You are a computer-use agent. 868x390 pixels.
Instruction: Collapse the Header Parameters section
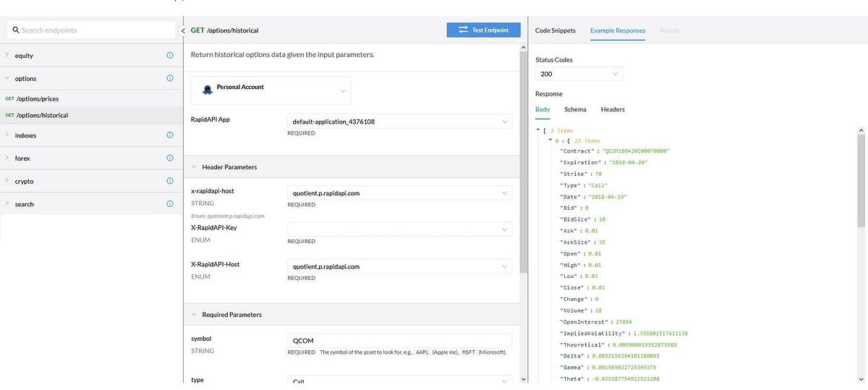[x=194, y=167]
